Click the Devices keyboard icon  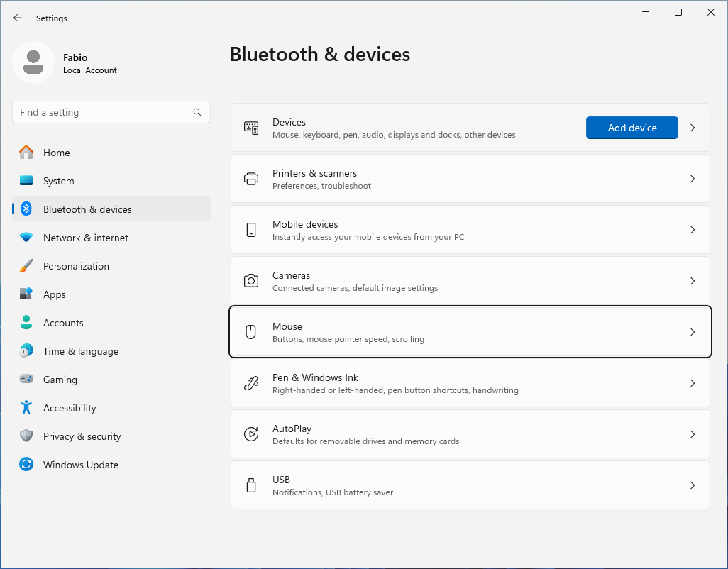251,128
